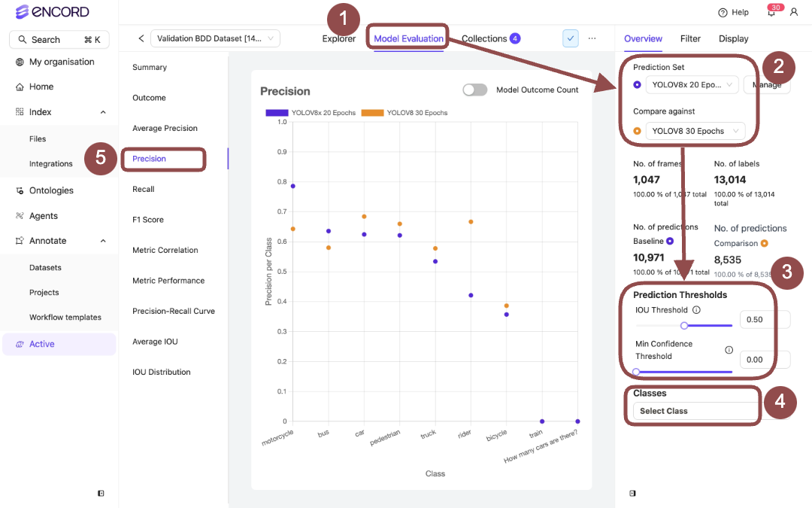The width and height of the screenshot is (812, 508).
Task: Click the Help question mark icon
Action: (x=723, y=13)
